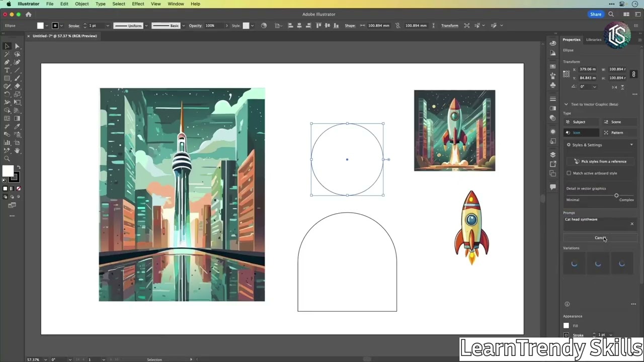Open the Home screen icon

click(x=28, y=14)
